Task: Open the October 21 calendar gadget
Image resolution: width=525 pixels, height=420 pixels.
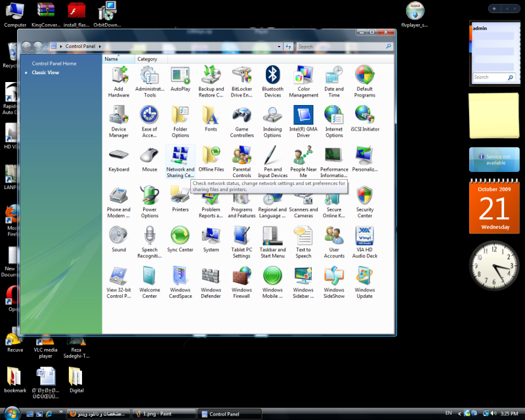Action: click(x=494, y=206)
